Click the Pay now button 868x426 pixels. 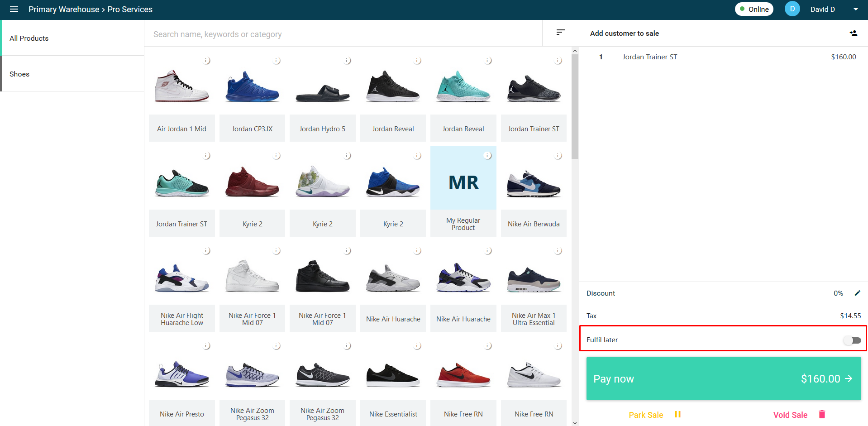pos(724,378)
